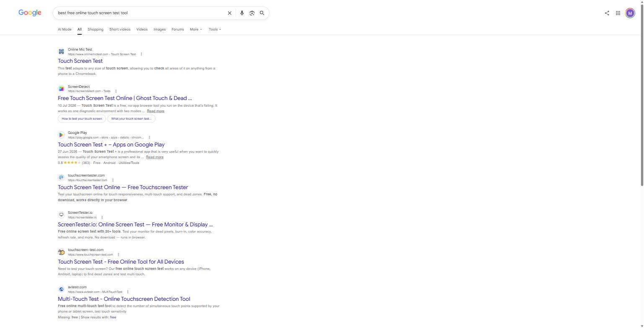Open the Google account avatar
The height and width of the screenshot is (328, 644).
630,13
